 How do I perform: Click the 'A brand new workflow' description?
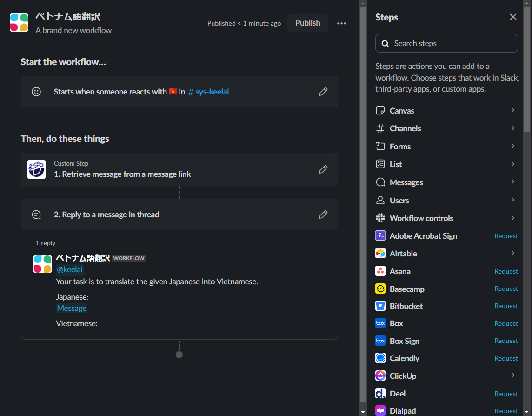click(x=73, y=30)
